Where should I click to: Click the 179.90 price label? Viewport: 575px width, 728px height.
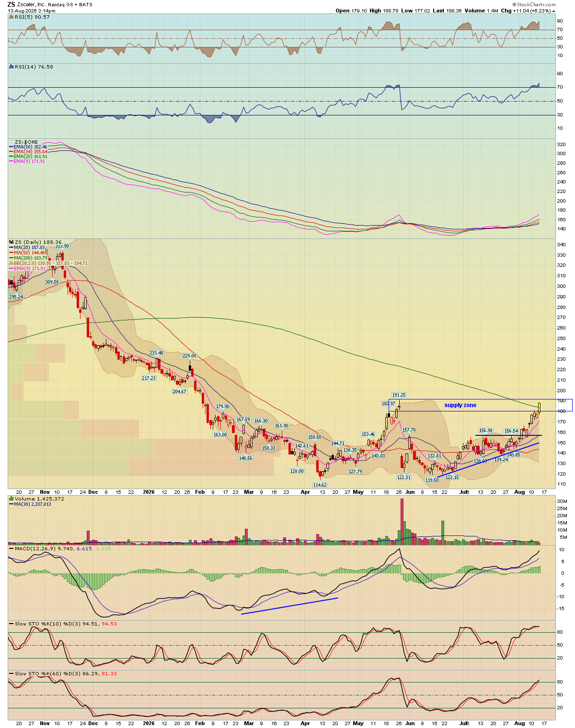[x=223, y=407]
